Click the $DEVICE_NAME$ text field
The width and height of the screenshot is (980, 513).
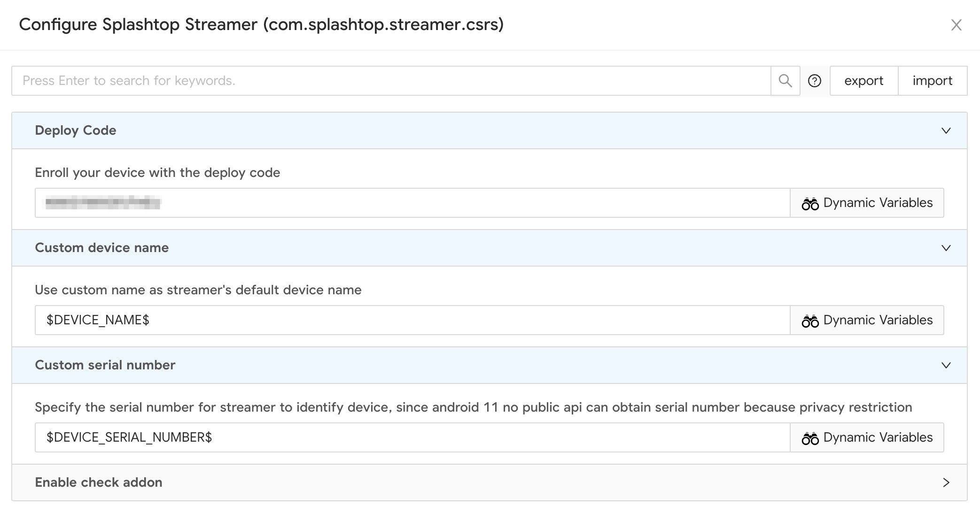pos(412,320)
